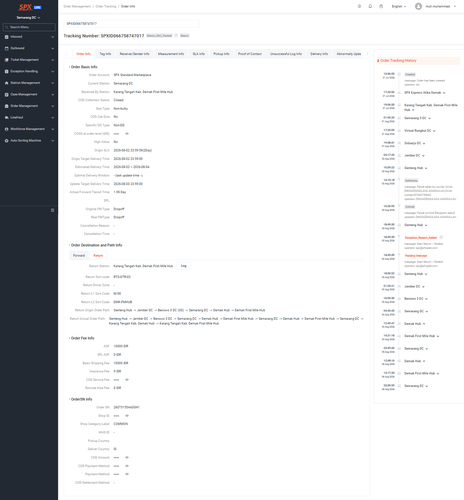Click the Auto Sorting Machine icon
Viewport: 464px width, 500px height.
coord(6,141)
